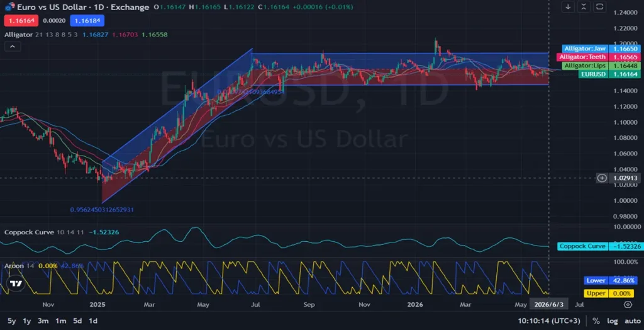Select the Alligator indicator legend label

[18, 35]
